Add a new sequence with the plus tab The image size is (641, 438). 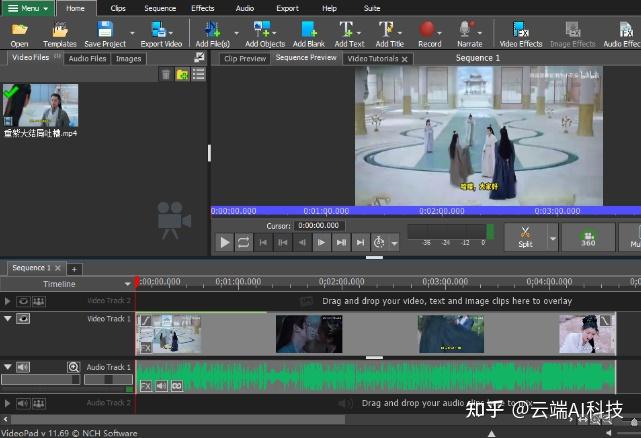(x=74, y=269)
